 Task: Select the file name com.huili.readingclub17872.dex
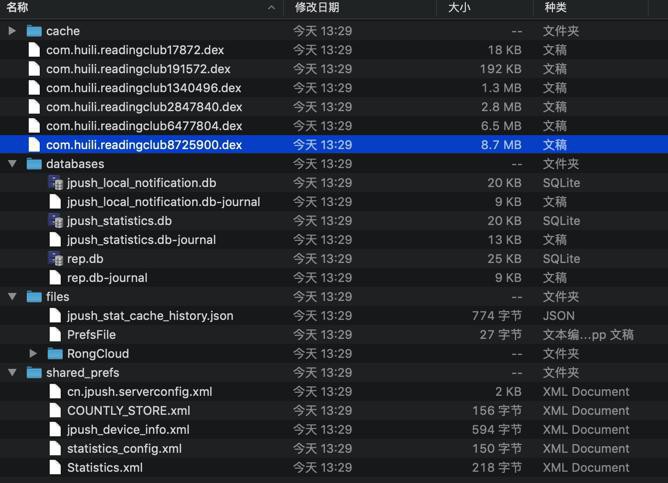click(x=135, y=50)
